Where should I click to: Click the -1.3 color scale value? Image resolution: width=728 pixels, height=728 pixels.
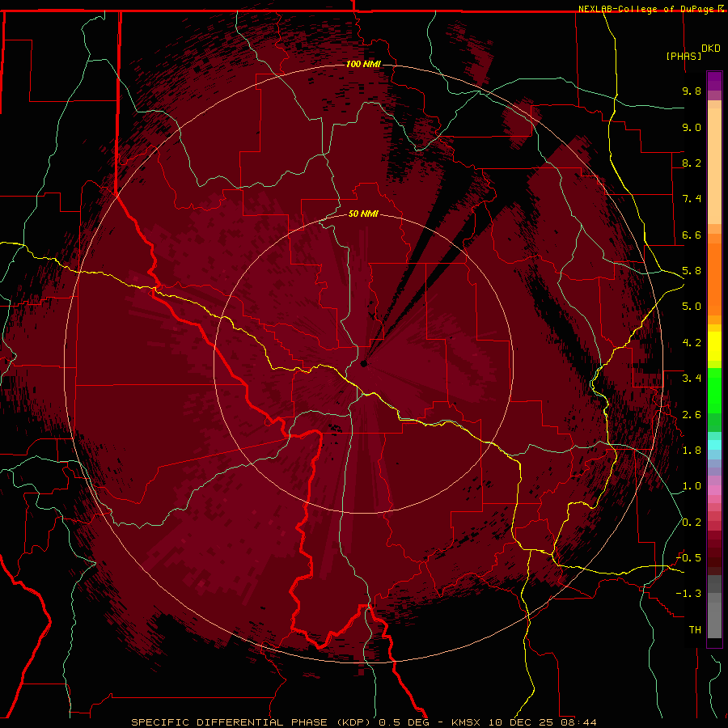click(688, 594)
